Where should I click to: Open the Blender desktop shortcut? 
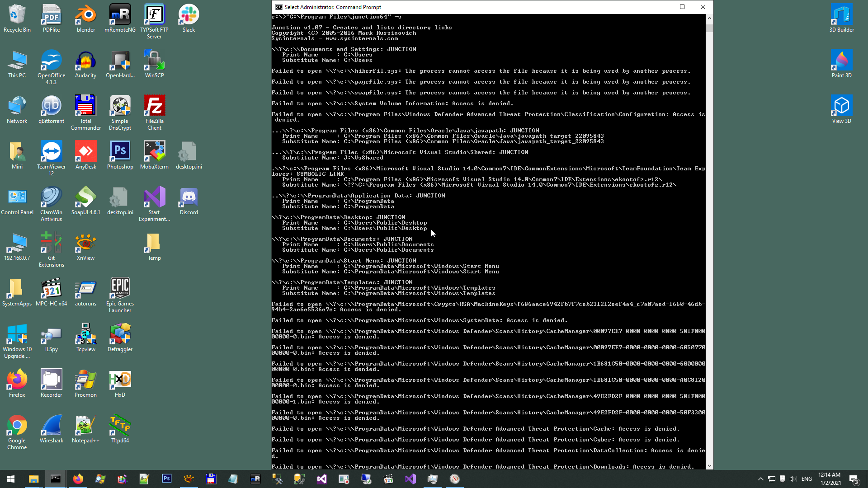pyautogui.click(x=85, y=16)
